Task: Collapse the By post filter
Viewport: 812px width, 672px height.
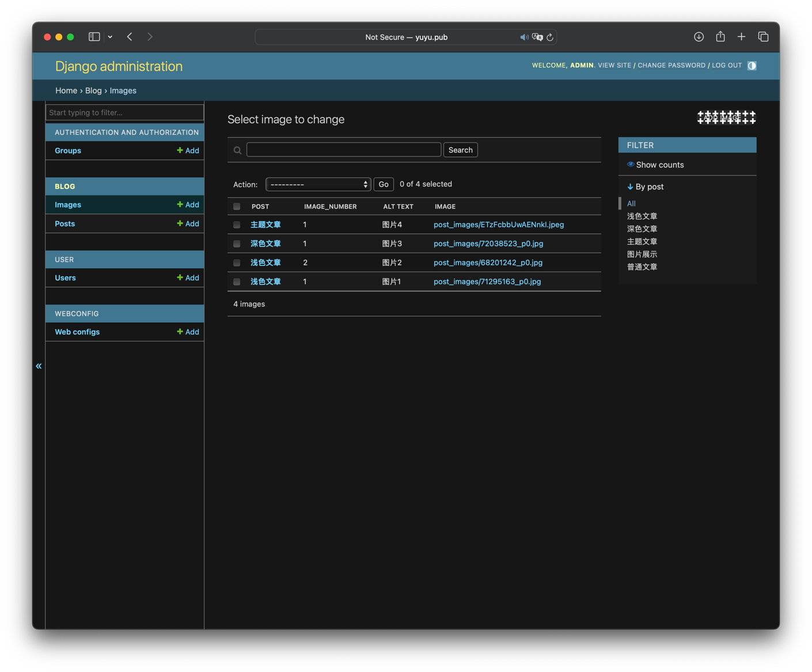Action: point(646,187)
